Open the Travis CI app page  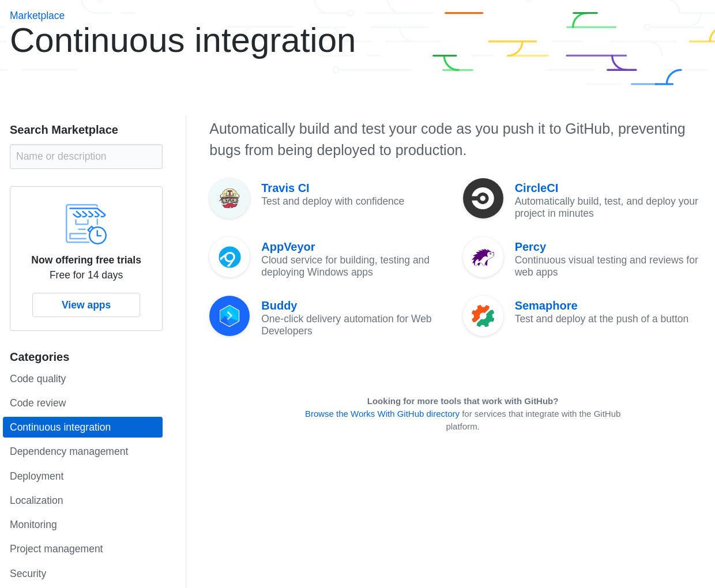(285, 188)
